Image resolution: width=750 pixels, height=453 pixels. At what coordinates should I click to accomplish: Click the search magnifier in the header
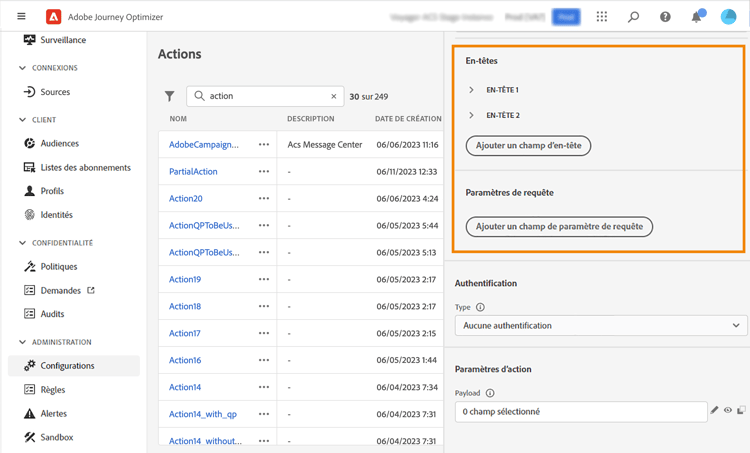[633, 16]
